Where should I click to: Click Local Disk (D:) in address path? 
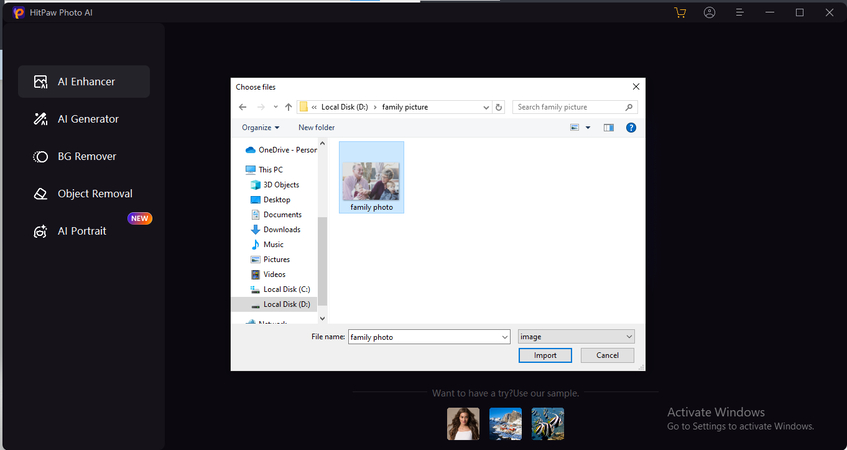(x=345, y=107)
